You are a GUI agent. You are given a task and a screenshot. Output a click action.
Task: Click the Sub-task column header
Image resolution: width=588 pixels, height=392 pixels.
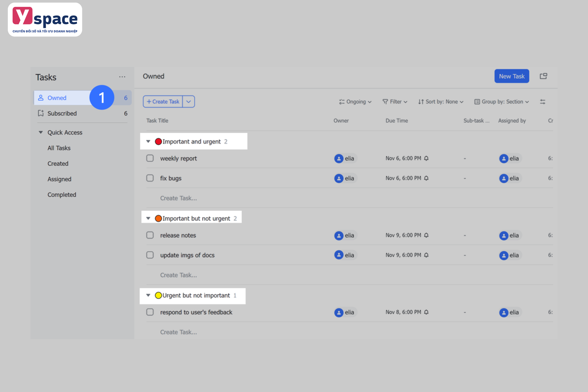476,121
